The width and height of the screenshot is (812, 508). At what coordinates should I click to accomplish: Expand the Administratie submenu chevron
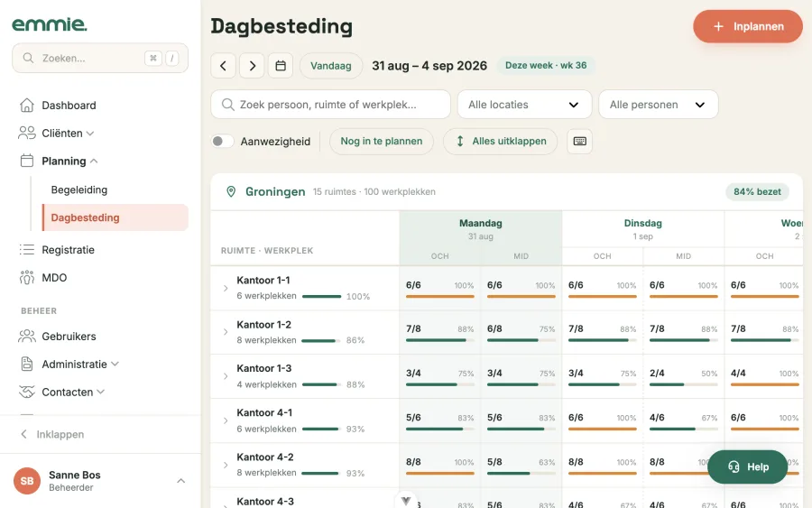(115, 364)
